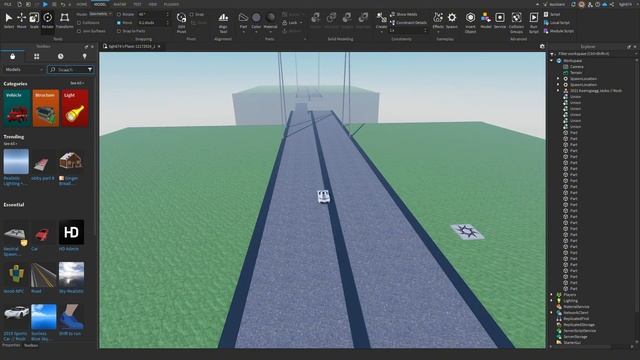Switch to the PLUGINS ribbon tab
Viewport: 640px width, 360px height.
[171, 4]
